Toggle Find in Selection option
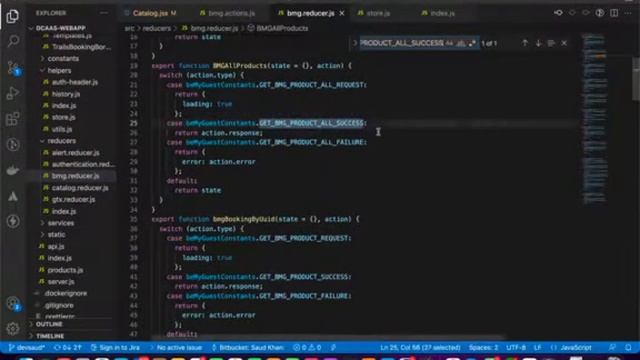Image resolution: width=640 pixels, height=360 pixels. [x=551, y=43]
